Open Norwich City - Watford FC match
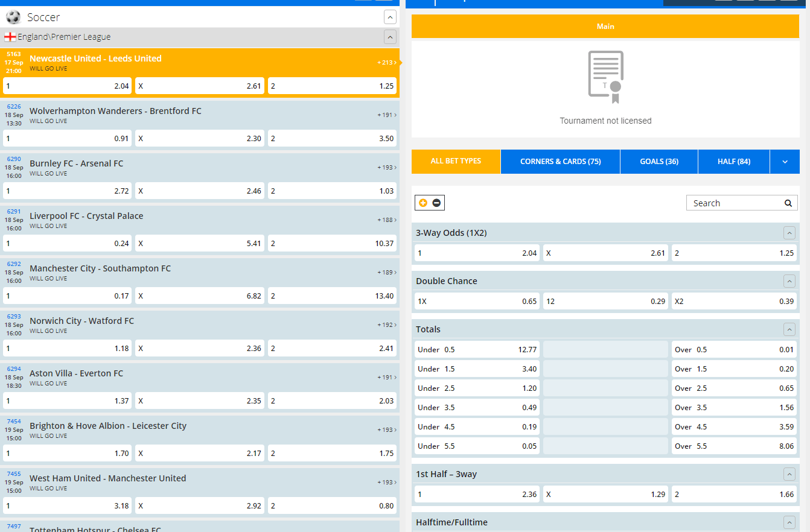The image size is (810, 532). 81,321
